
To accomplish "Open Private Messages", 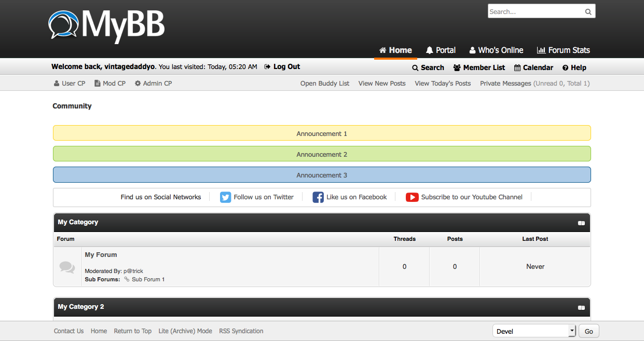I will (x=505, y=84).
